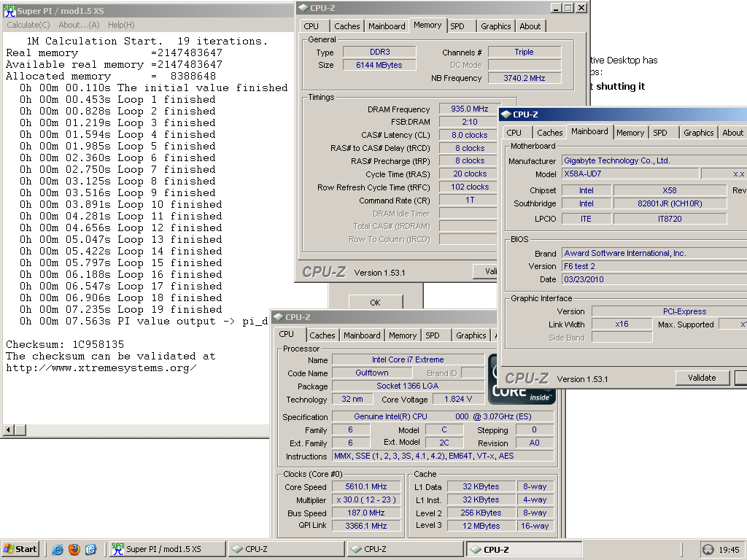The height and width of the screenshot is (560, 747).
Task: Click the Manufacturer field Gigabyte Technology
Action: coord(654,161)
